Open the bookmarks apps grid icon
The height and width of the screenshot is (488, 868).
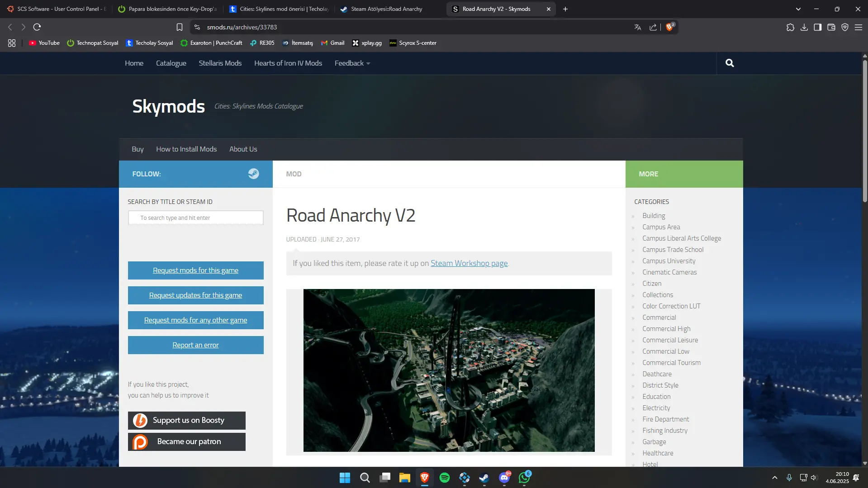pos(12,43)
